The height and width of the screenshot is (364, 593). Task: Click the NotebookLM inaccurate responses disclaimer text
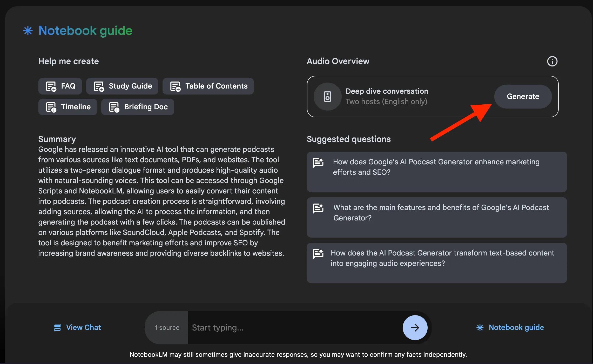(298, 354)
